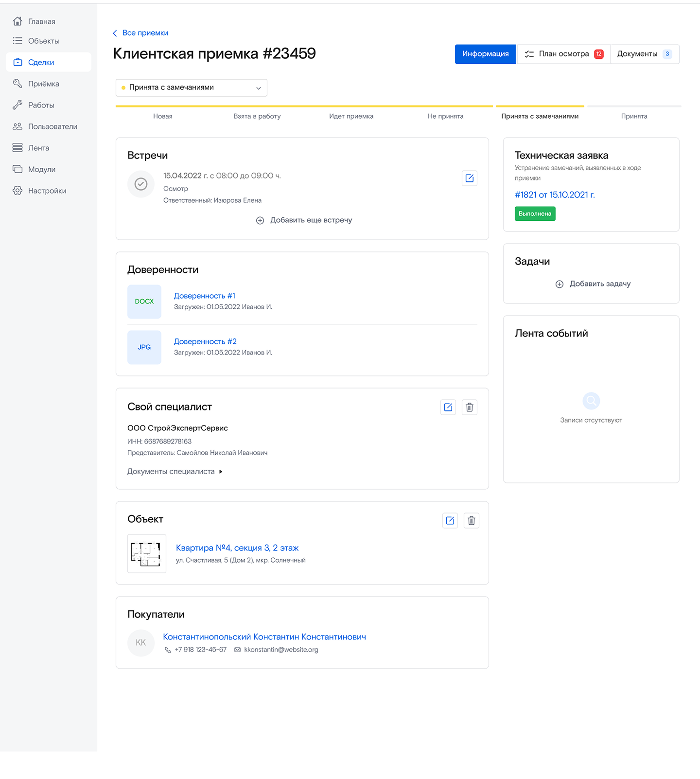The width and height of the screenshot is (700, 779).
Task: Open the edit icon in Объект card
Action: pyautogui.click(x=450, y=521)
